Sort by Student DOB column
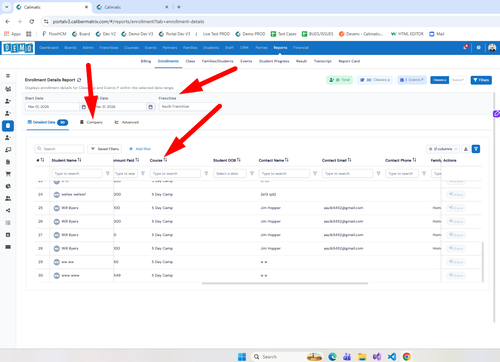 pyautogui.click(x=239, y=160)
